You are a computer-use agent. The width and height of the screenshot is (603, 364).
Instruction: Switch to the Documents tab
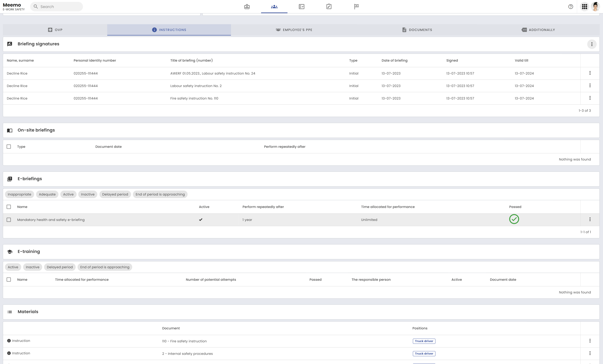417,30
